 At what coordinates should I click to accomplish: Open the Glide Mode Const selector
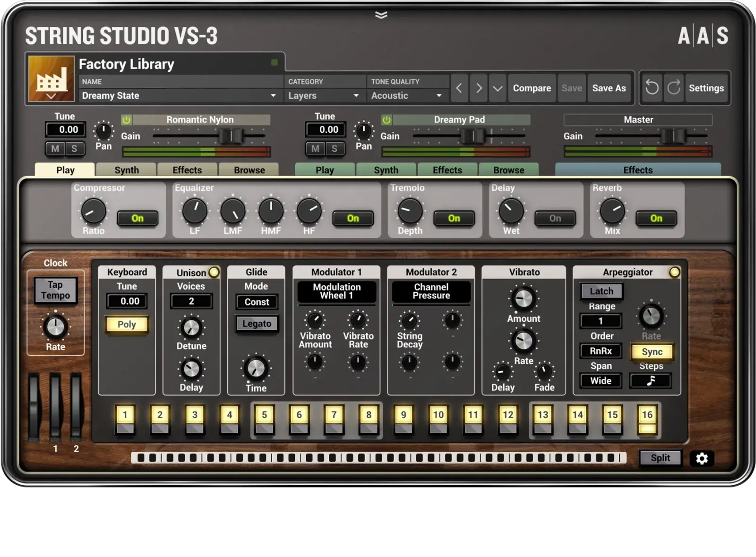tap(257, 302)
